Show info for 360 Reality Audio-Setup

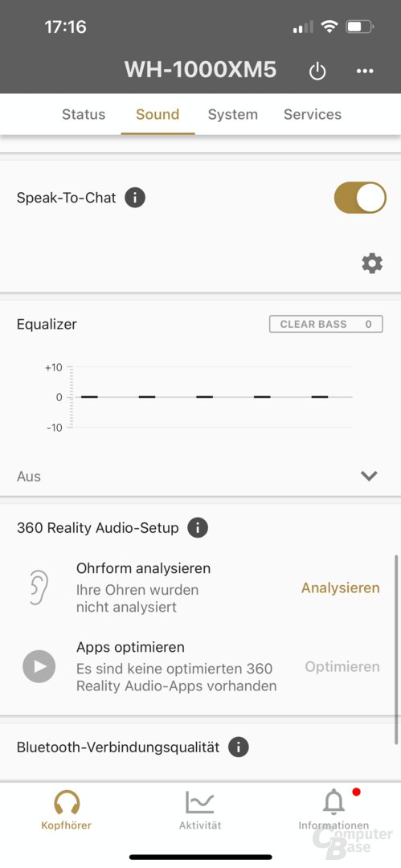198,527
